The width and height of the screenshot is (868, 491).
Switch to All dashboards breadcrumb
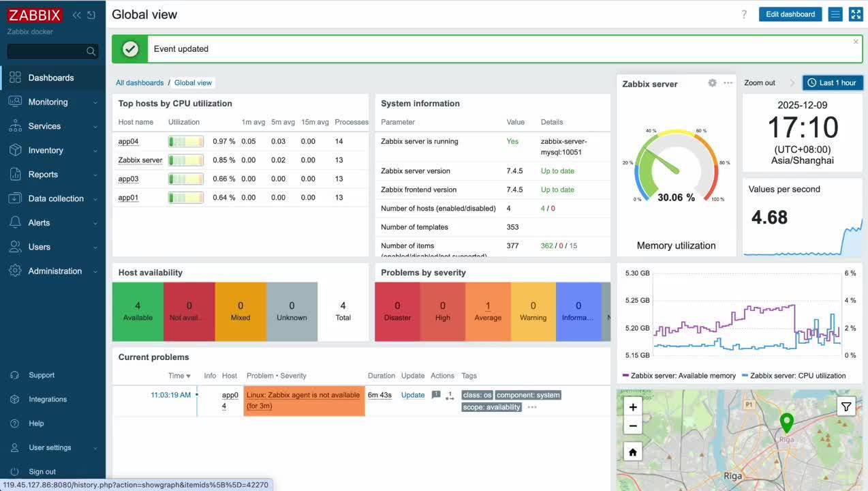140,83
